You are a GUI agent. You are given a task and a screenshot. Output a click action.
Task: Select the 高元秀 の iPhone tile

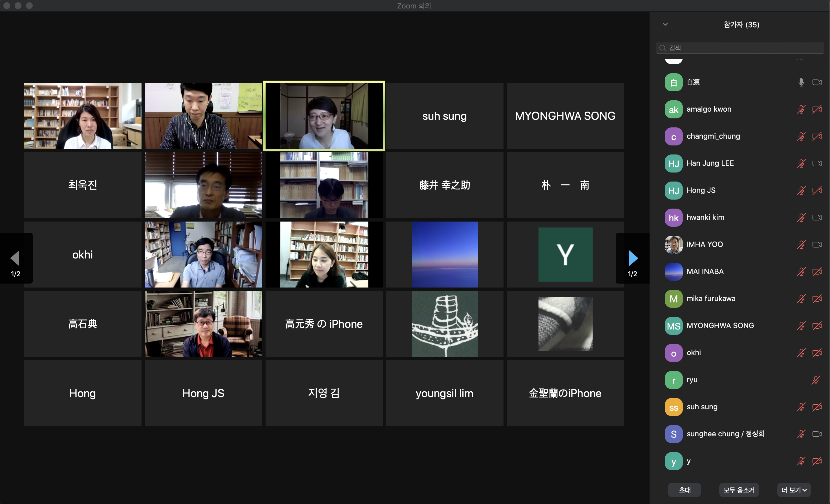(x=324, y=324)
